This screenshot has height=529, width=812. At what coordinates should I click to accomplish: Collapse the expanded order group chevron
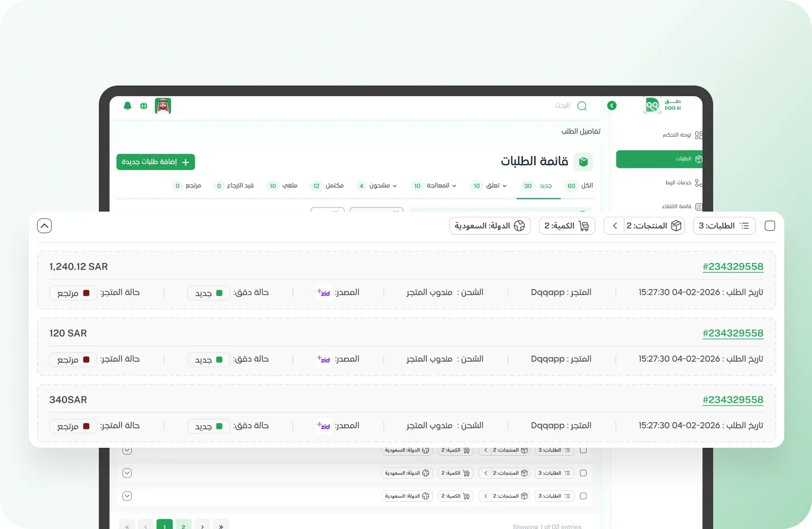point(44,226)
